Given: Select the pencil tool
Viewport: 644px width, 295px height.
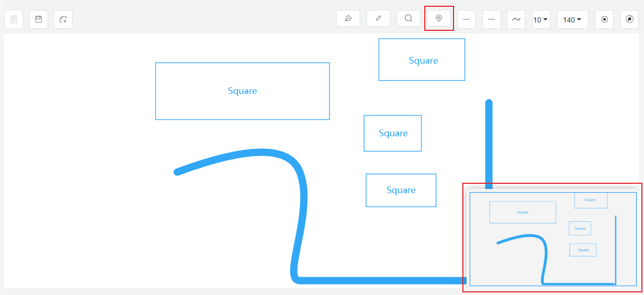Looking at the screenshot, I should 378,19.
